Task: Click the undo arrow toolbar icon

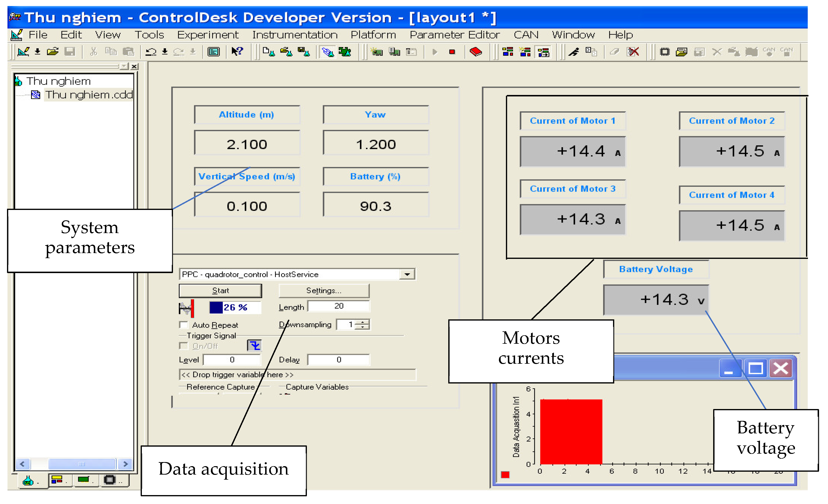Action: 151,52
